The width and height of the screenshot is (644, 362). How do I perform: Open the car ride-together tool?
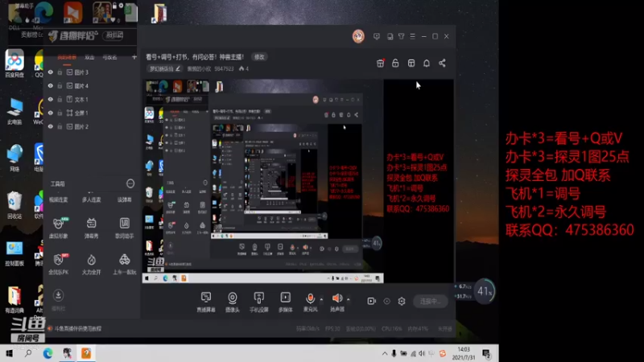tap(125, 264)
